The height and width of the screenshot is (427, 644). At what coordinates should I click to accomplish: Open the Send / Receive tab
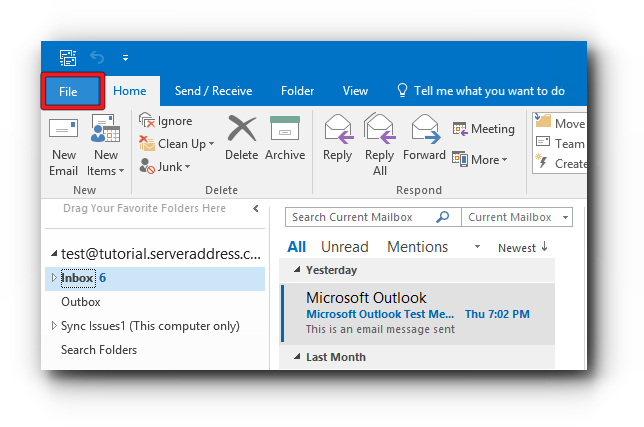(213, 91)
